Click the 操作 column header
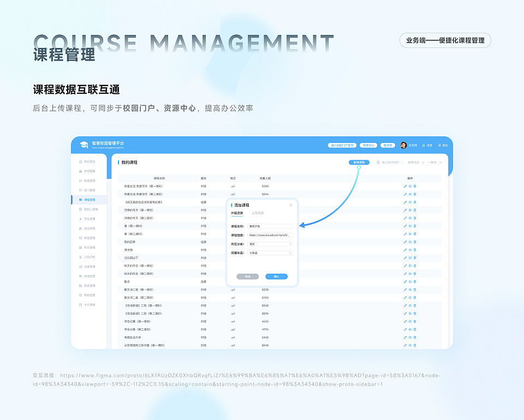This screenshot has width=524, height=420. click(410, 178)
